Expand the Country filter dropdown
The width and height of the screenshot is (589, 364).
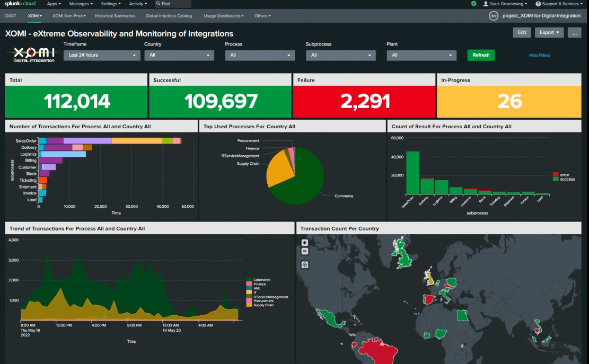[179, 55]
